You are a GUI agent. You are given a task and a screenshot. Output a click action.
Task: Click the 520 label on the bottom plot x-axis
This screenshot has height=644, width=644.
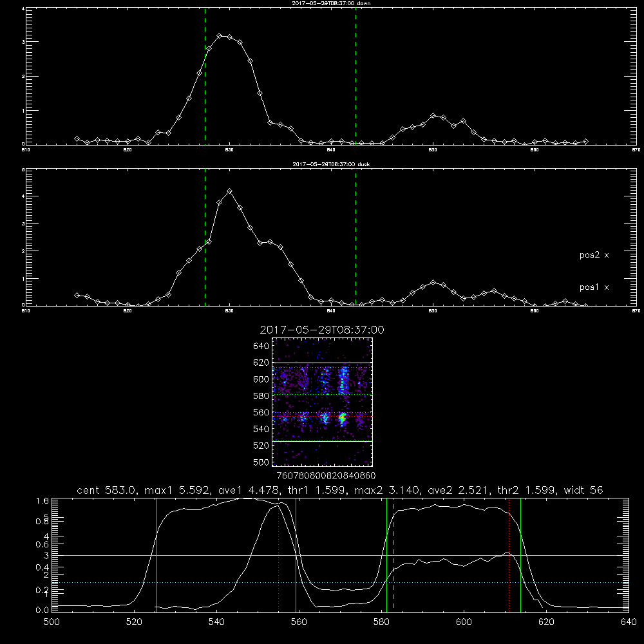click(134, 622)
